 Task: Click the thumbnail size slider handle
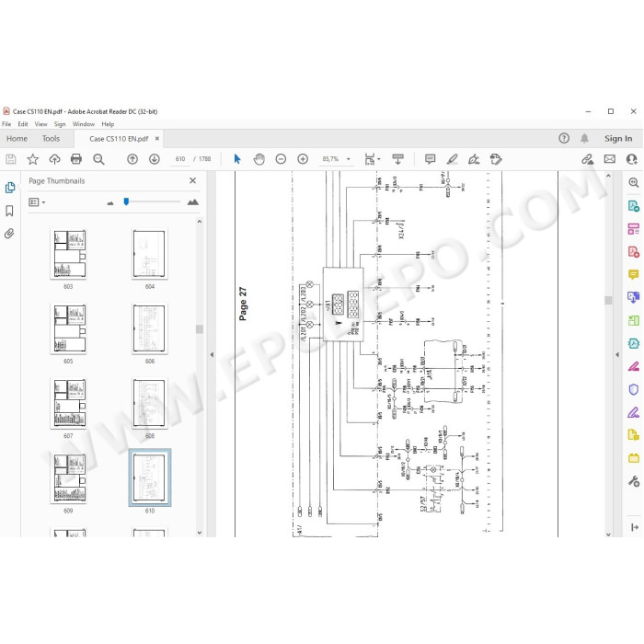coord(127,201)
